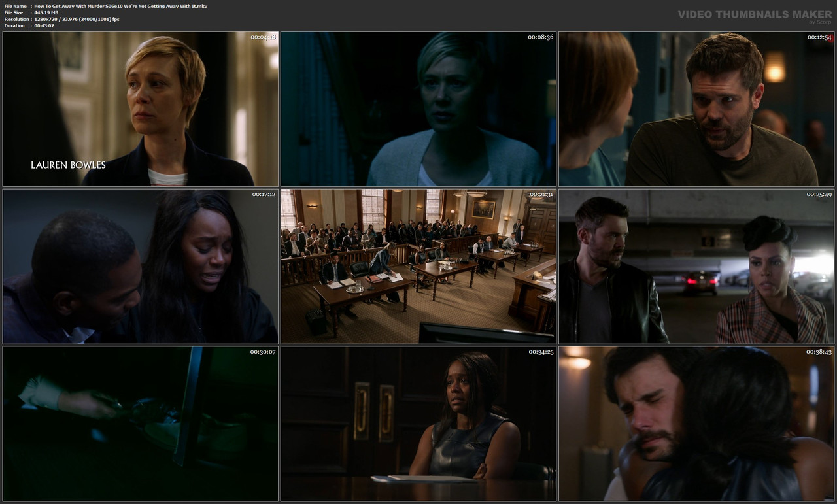
Task: Select the dark thumbnail at 00:30:07
Action: click(x=141, y=424)
